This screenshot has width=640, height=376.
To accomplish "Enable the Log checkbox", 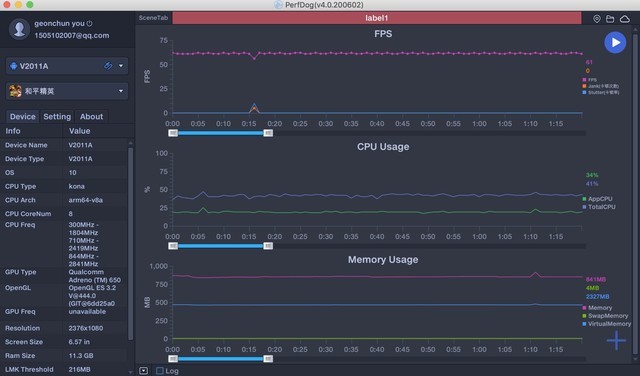I will (160, 371).
